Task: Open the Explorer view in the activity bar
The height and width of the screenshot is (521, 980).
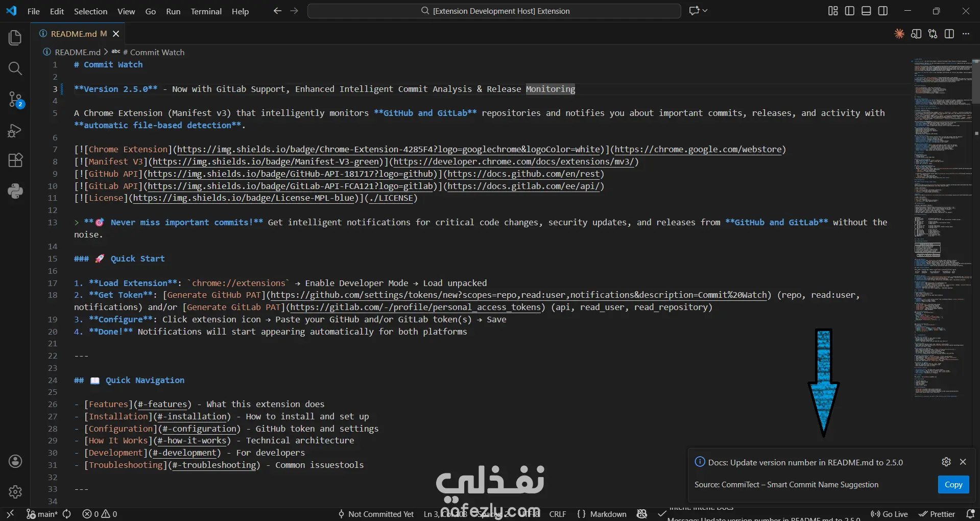Action: [15, 37]
